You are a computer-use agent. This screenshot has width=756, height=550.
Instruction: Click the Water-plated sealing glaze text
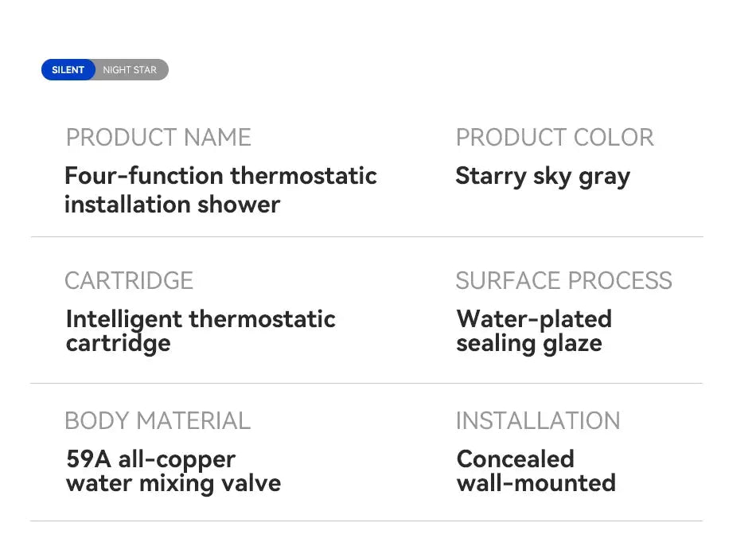click(x=534, y=330)
